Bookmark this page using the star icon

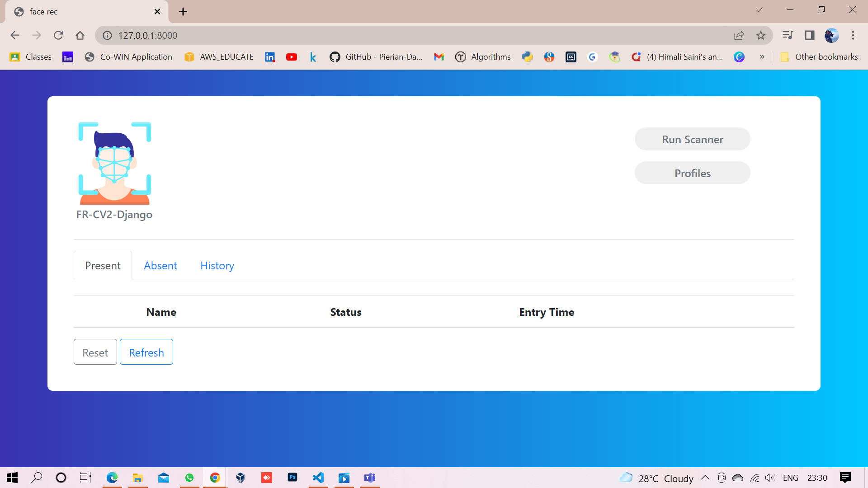pos(761,35)
